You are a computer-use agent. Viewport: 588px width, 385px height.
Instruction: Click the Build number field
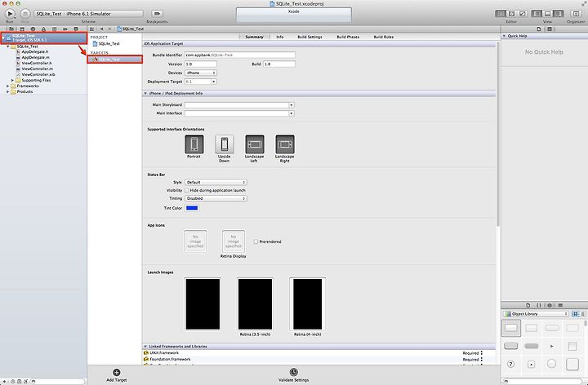[x=279, y=64]
